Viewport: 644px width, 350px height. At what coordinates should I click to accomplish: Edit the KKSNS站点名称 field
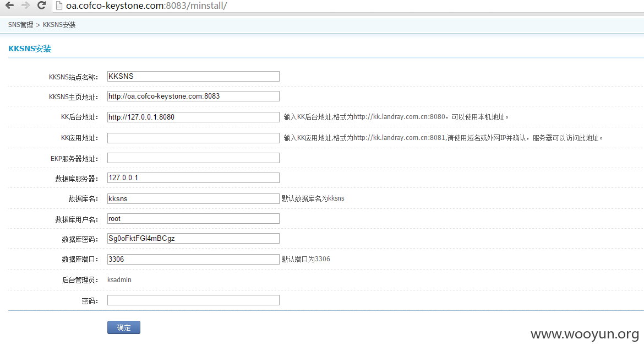193,77
